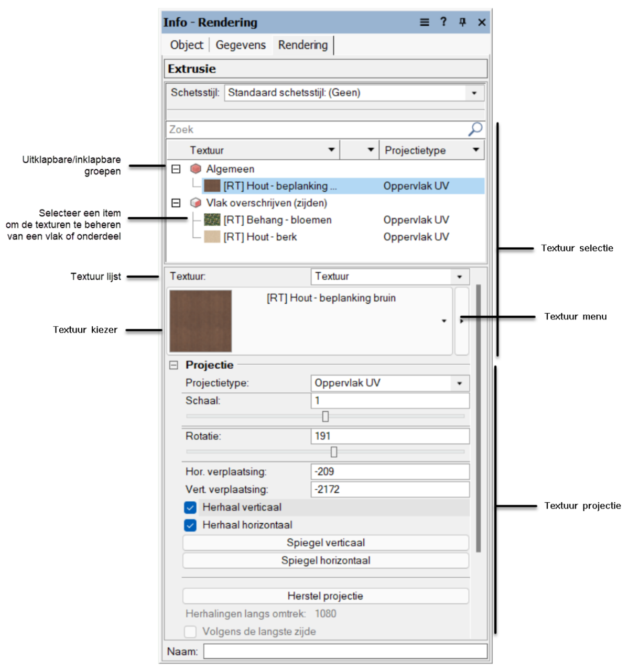Viewport: 629px width, 672px height.
Task: Uncheck Herhaal horizontaal
Action: (190, 525)
